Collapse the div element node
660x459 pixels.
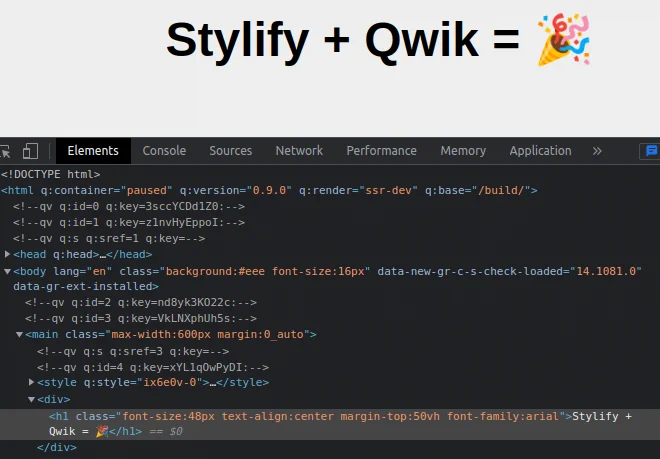[x=31, y=399]
